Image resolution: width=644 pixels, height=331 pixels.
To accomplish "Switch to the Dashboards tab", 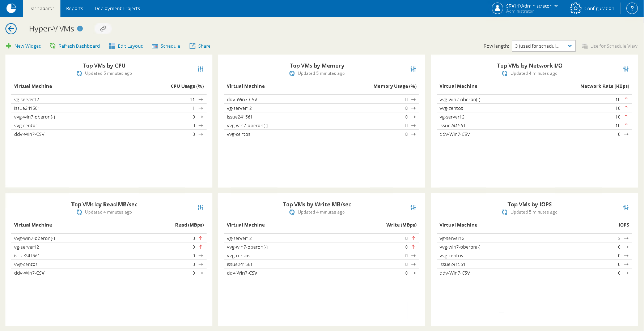I will 42,8.
